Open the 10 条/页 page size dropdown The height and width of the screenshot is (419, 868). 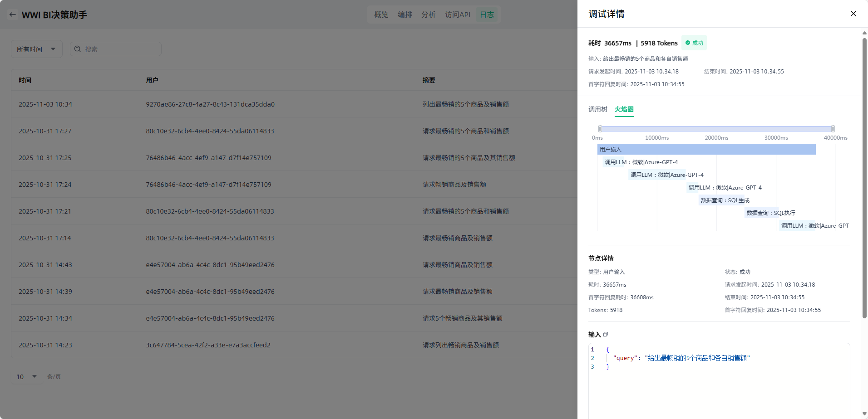click(x=27, y=376)
